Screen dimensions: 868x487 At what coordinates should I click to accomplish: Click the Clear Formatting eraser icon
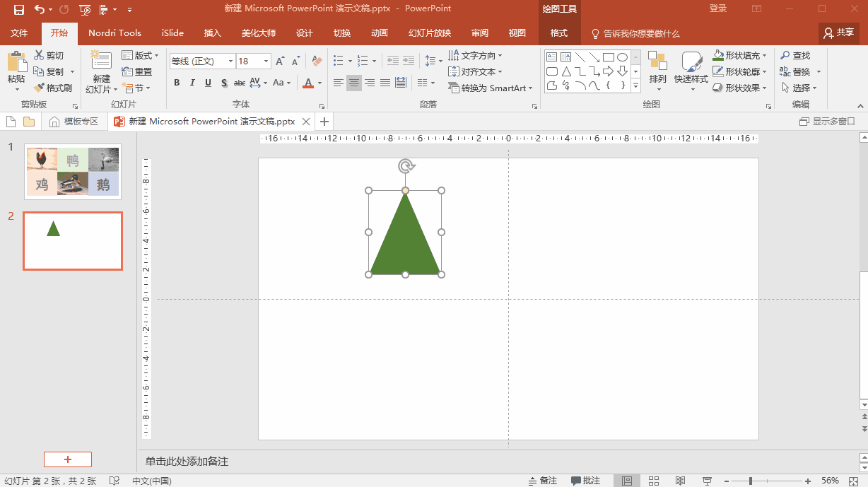(x=317, y=61)
